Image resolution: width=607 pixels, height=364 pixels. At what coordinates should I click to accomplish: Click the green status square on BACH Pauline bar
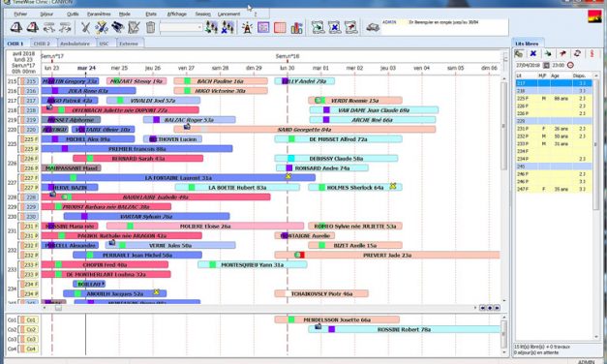coord(188,81)
